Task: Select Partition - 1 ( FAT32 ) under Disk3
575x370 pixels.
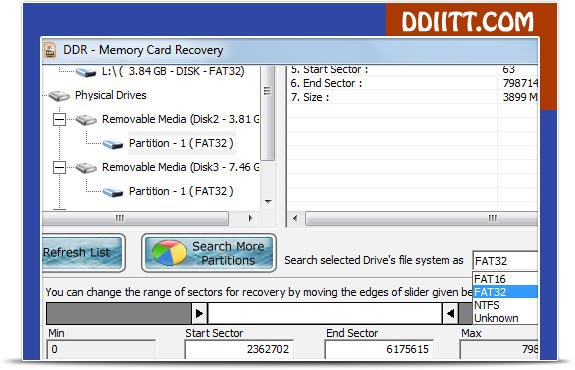Action: (181, 191)
